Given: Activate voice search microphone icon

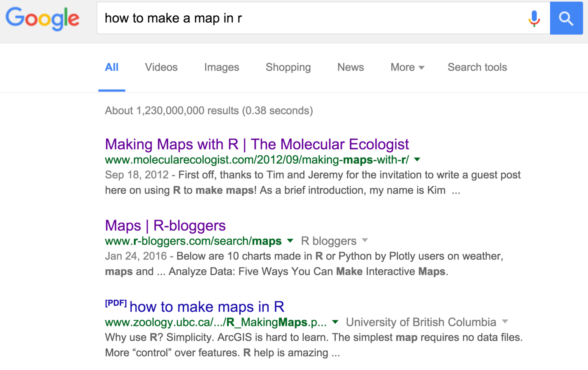Looking at the screenshot, I should (534, 18).
